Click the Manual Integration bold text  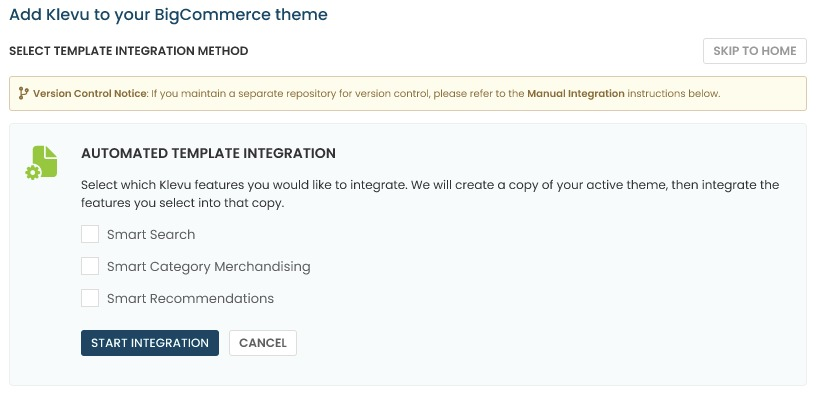point(576,94)
